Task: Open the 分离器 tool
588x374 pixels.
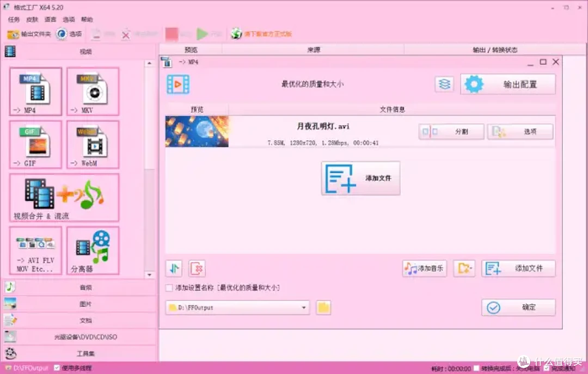Action: [93, 250]
